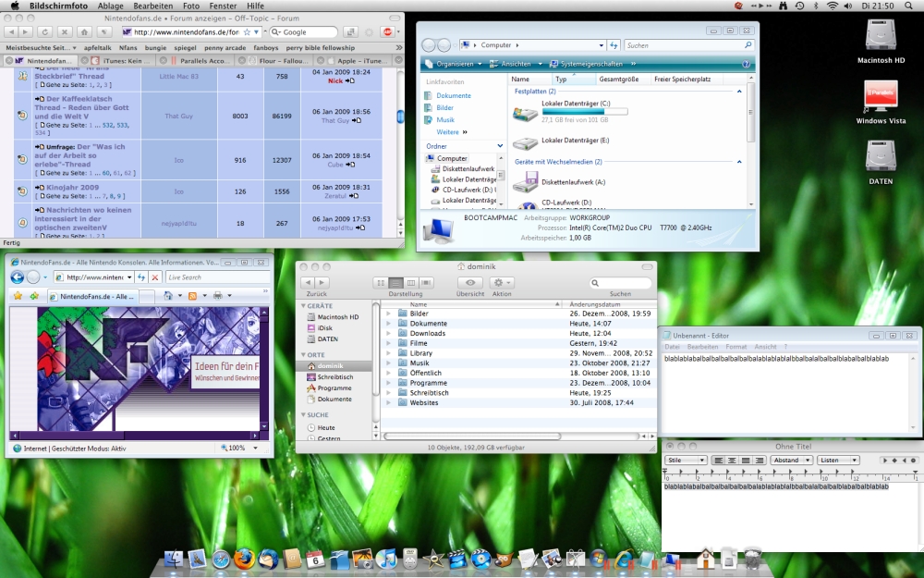Image resolution: width=924 pixels, height=578 pixels.
Task: Open Spotlight search in menu bar
Action: coord(909,6)
